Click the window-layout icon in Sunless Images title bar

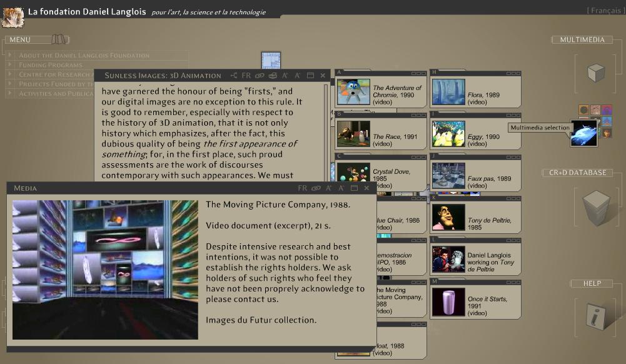pyautogui.click(x=310, y=76)
